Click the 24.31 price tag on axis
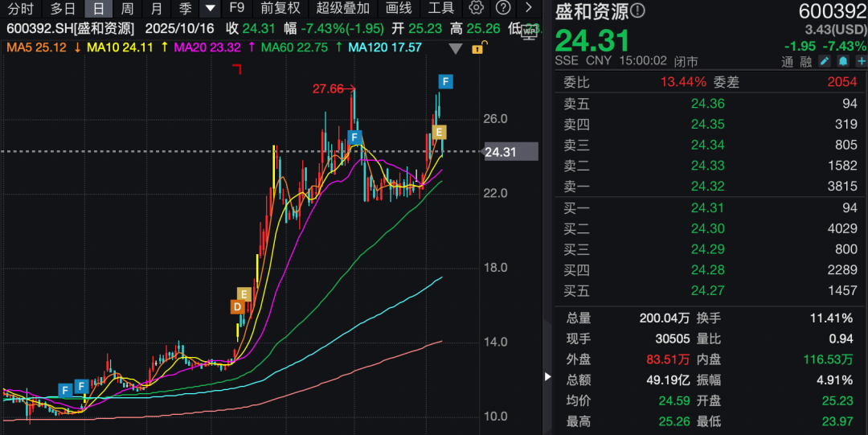The height and width of the screenshot is (435, 868). coord(511,152)
